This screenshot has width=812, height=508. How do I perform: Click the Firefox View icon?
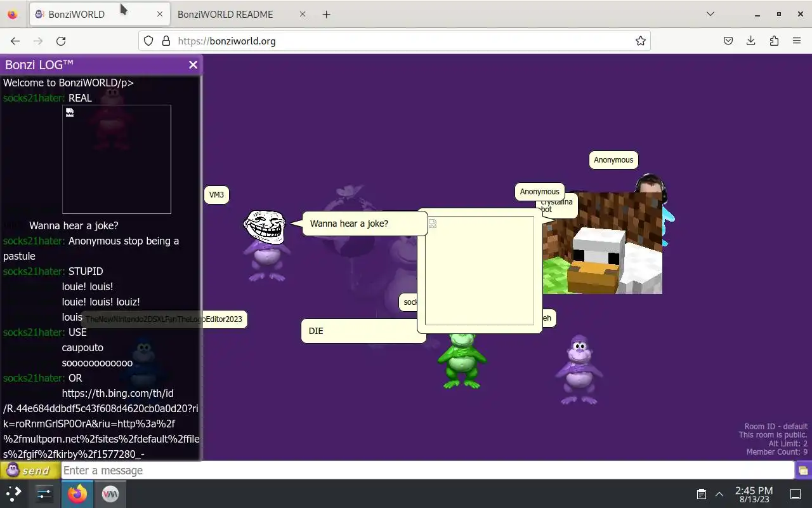coord(13,14)
